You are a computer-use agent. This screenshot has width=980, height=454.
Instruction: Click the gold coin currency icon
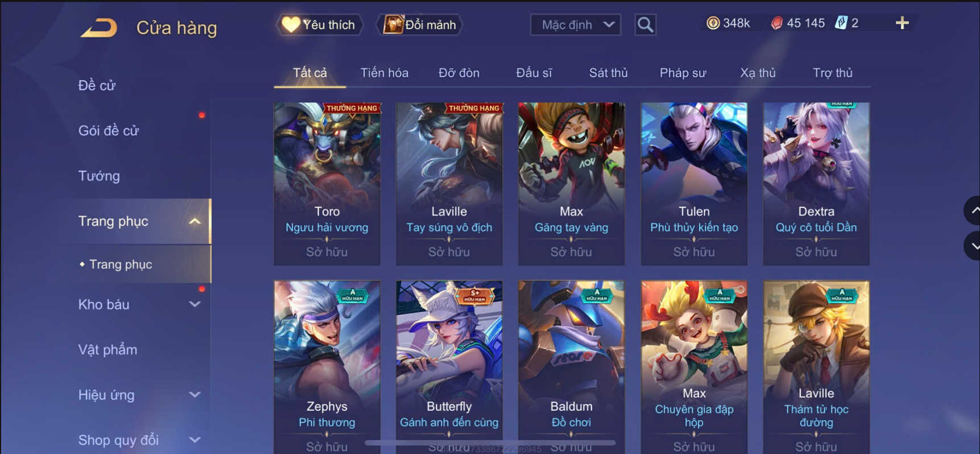pyautogui.click(x=713, y=23)
